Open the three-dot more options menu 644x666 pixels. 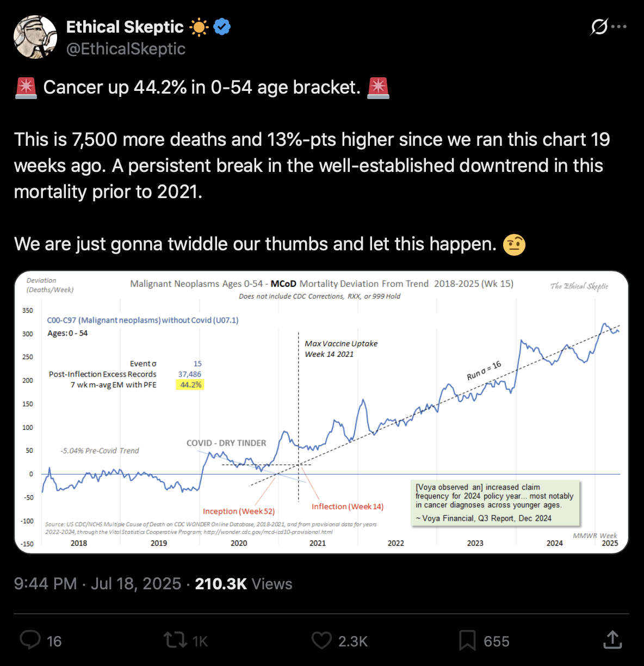620,26
